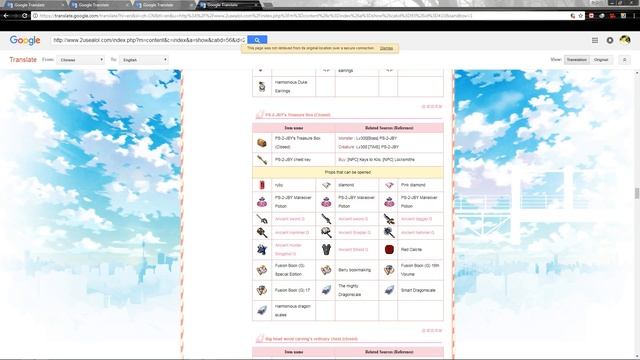Click The mighty Dragonscale icon
Viewport: 640px width, 360px height.
point(325,290)
